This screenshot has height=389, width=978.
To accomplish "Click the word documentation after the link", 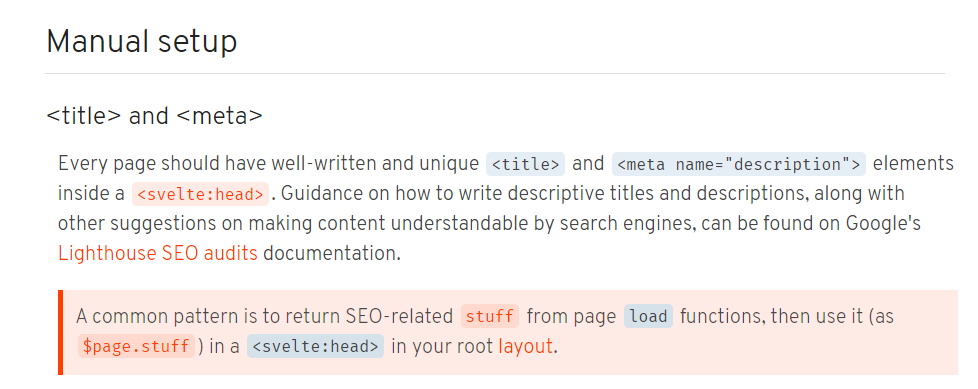I will [329, 254].
